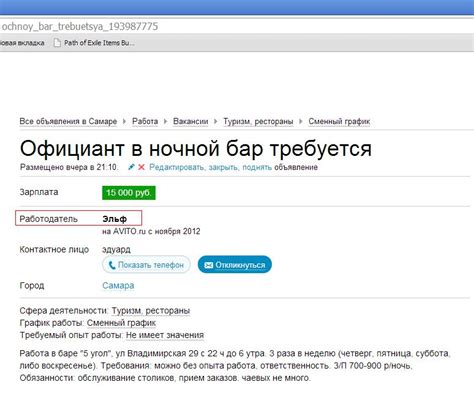Click Размещено вчера в 21:10 text
This screenshot has width=474, height=393.
point(69,167)
